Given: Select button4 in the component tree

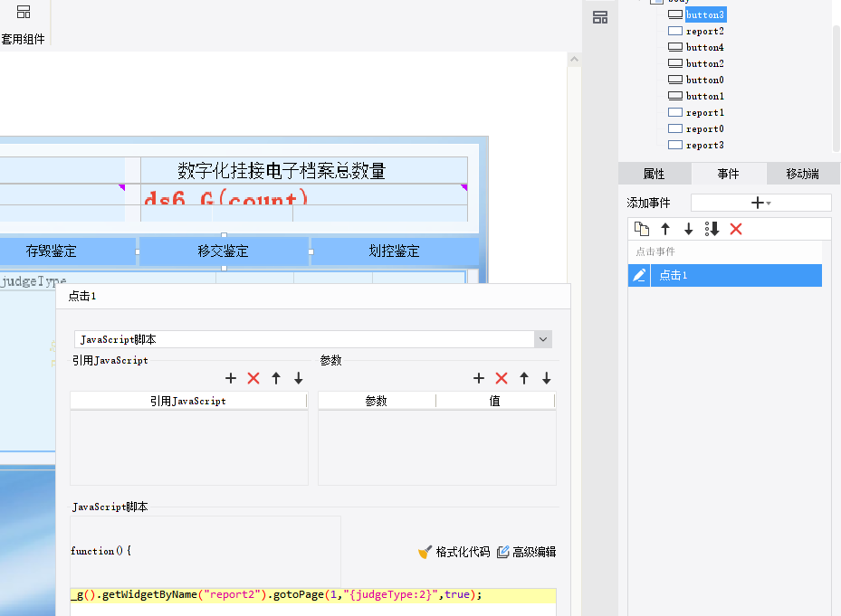Looking at the screenshot, I should tap(705, 47).
